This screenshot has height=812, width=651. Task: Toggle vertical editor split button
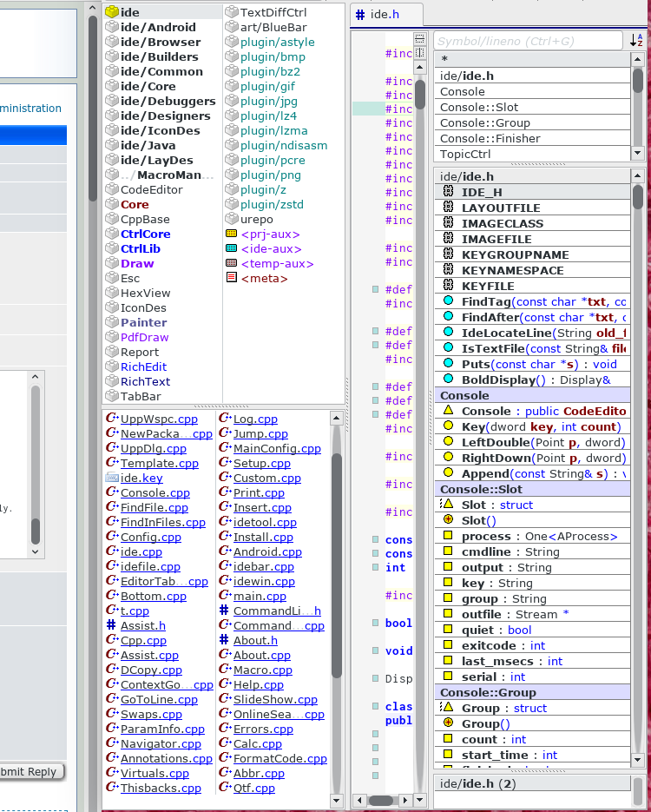[421, 54]
